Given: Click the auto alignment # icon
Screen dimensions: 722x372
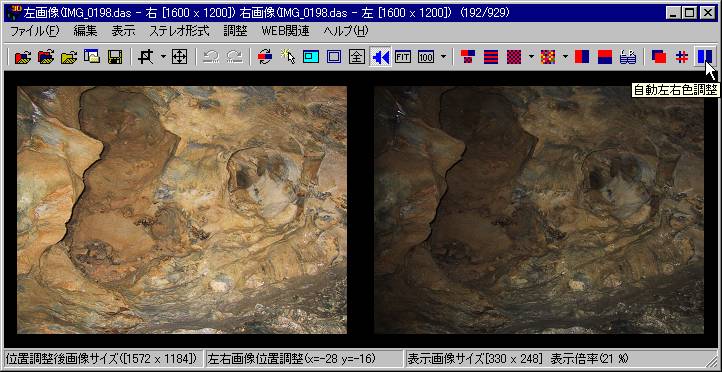Looking at the screenshot, I should pyautogui.click(x=682, y=58).
